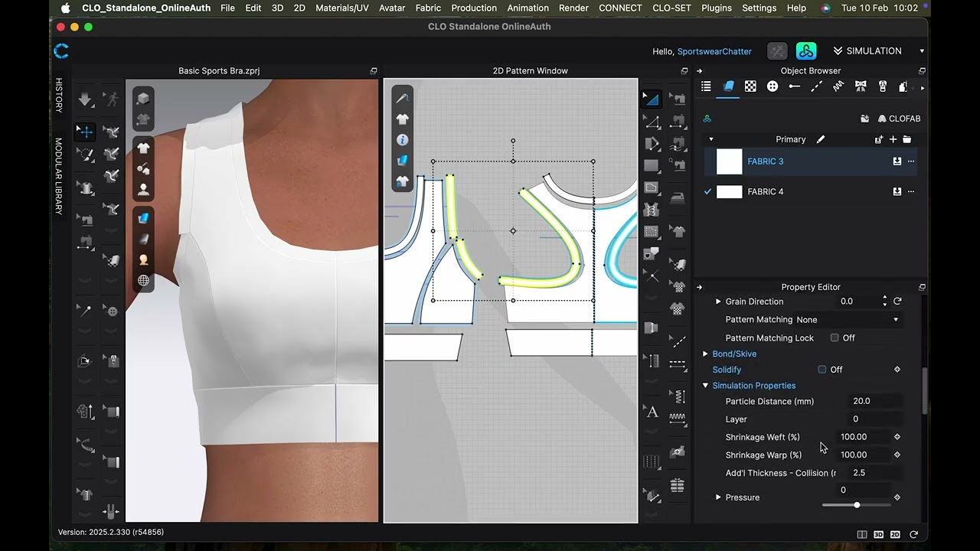This screenshot has width=980, height=551.
Task: Open the Plugins menu
Action: click(x=717, y=8)
